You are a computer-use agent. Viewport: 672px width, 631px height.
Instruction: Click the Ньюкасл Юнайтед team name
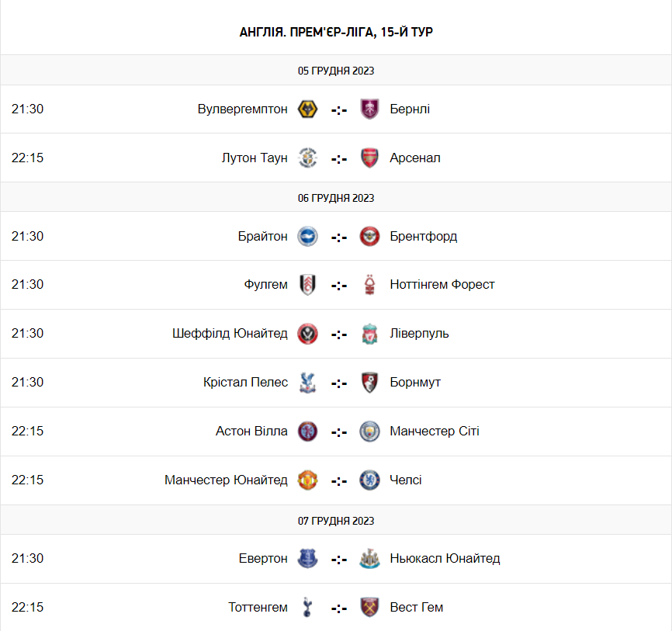click(445, 558)
